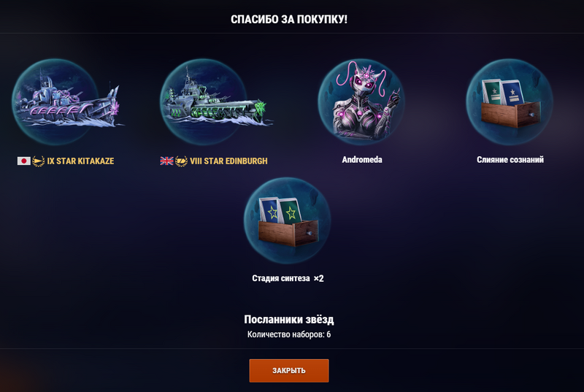
Task: Click the Посланники звёзд bundle title
Action: [x=289, y=320]
